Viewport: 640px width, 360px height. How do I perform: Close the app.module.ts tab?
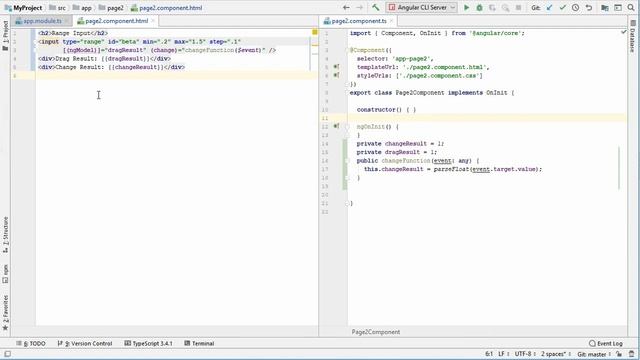pos(66,21)
